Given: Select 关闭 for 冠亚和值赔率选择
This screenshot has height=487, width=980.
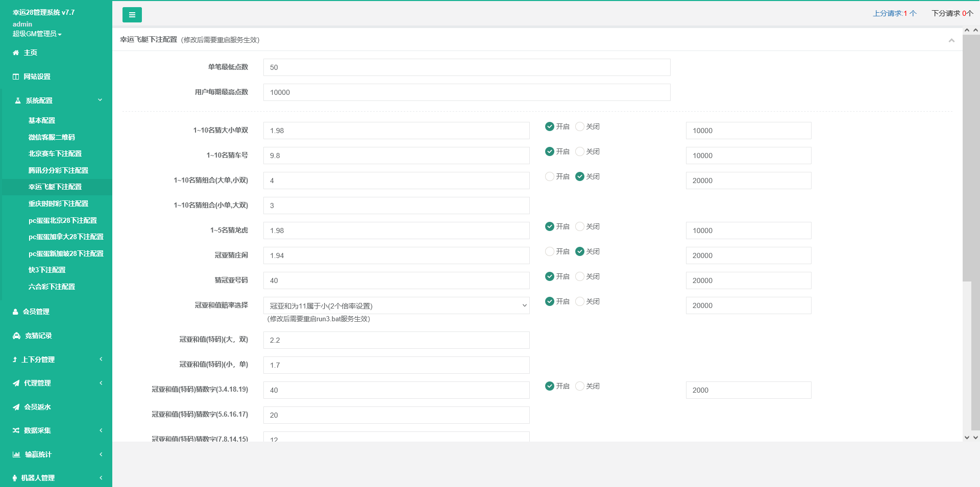Looking at the screenshot, I should pyautogui.click(x=580, y=301).
